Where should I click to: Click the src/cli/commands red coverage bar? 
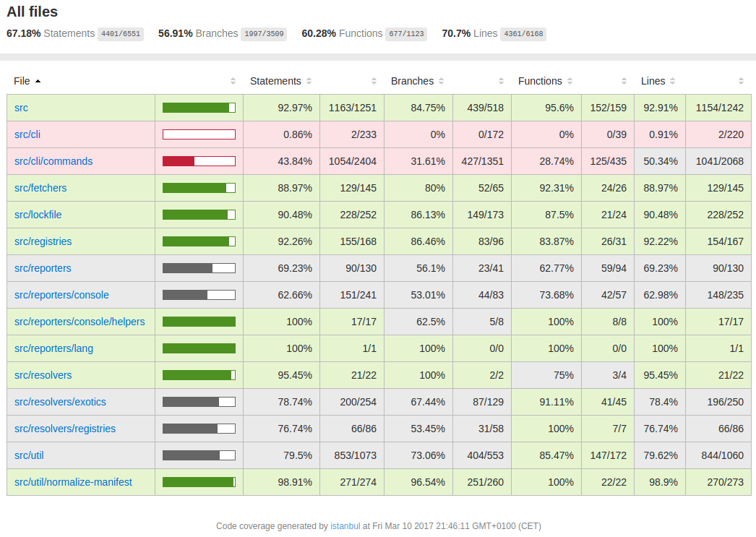199,161
